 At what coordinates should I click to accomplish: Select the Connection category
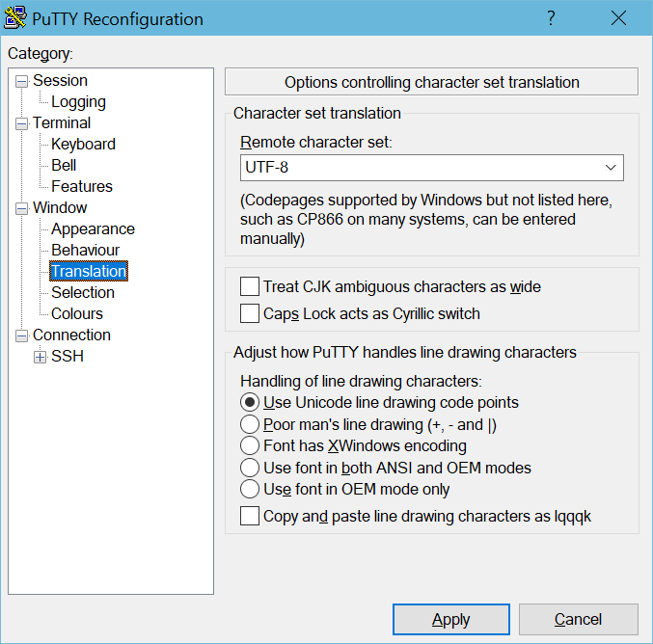click(x=71, y=335)
